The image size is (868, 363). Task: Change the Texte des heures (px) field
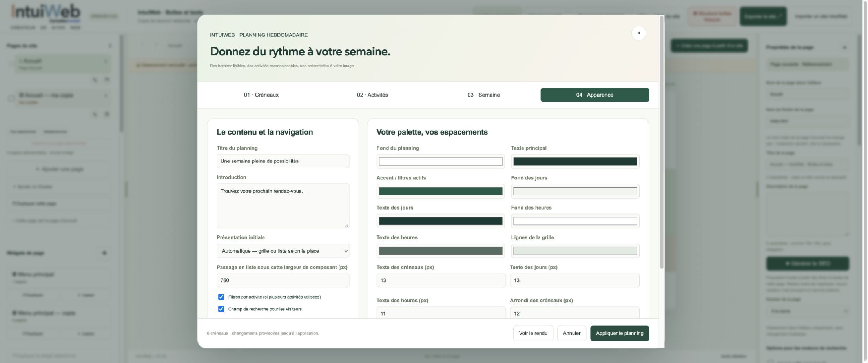tap(441, 313)
